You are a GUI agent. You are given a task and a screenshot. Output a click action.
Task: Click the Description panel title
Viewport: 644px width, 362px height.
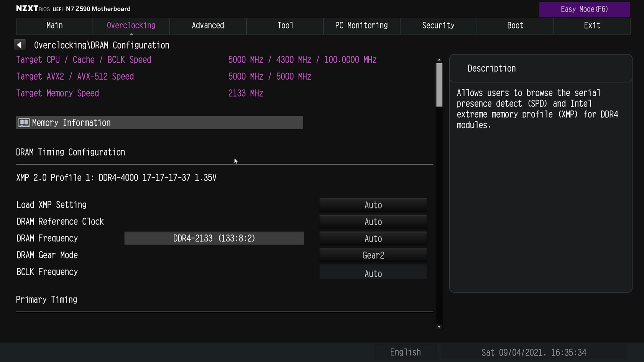pos(491,69)
